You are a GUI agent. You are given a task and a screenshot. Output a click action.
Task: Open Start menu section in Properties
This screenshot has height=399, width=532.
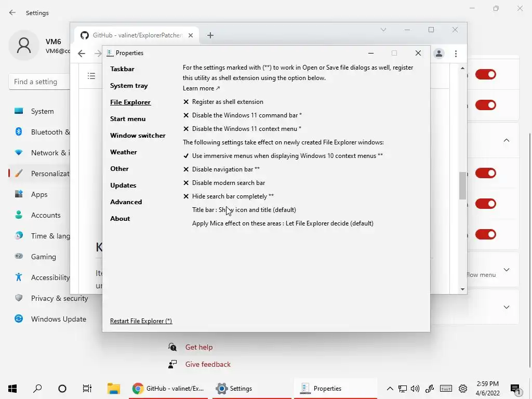tap(128, 119)
